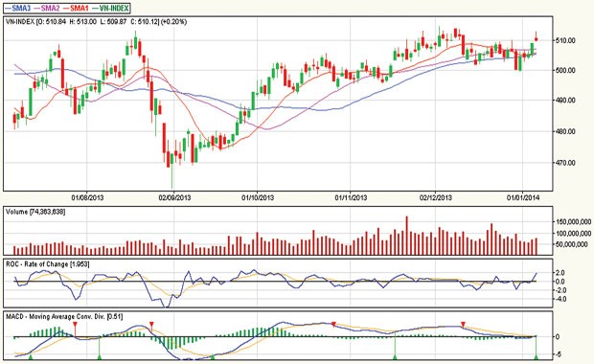
Task: Click the SMA1 legend entry
Action: pos(76,8)
